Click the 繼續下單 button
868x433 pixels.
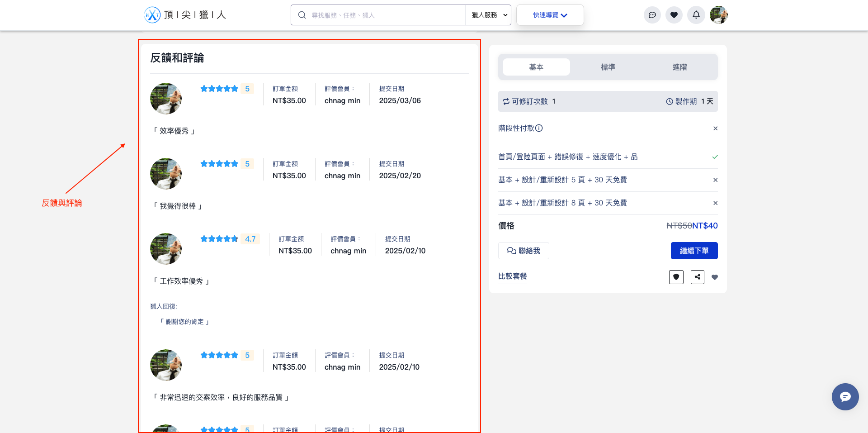pyautogui.click(x=694, y=251)
